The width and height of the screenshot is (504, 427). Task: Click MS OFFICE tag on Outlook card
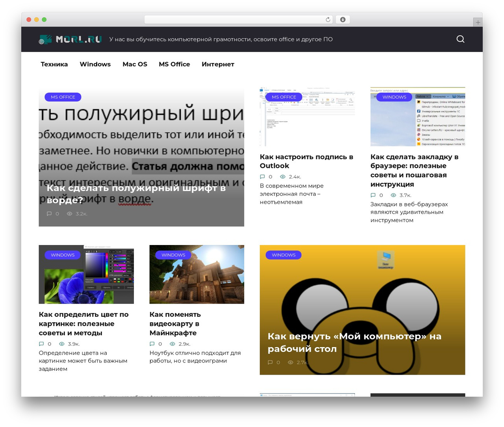click(x=284, y=97)
